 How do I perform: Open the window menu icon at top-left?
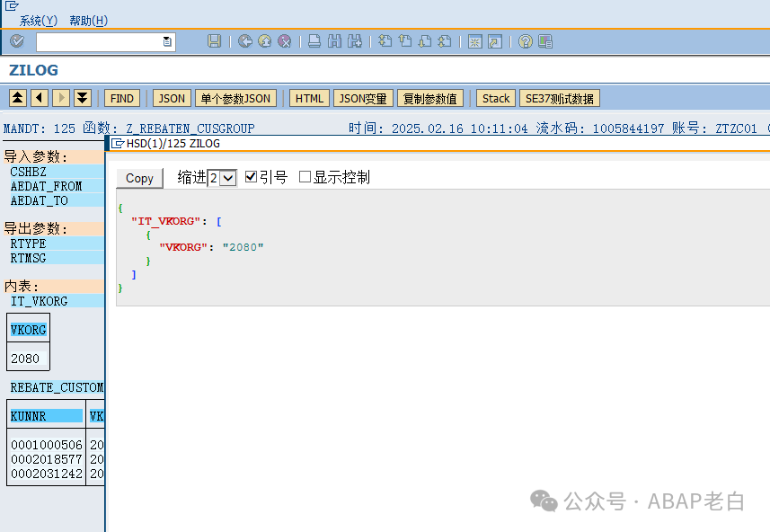click(12, 6)
